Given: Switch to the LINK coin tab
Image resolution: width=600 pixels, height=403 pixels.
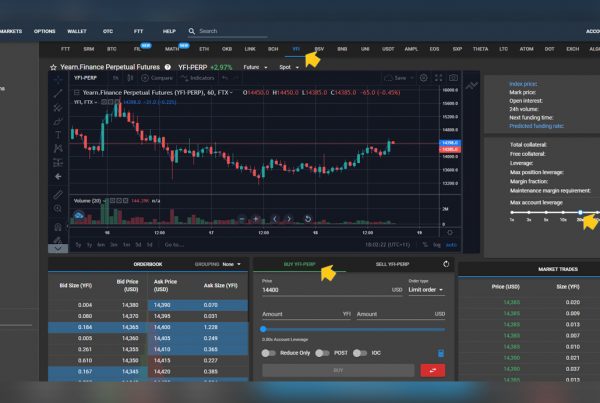Looking at the screenshot, I should coord(250,49).
